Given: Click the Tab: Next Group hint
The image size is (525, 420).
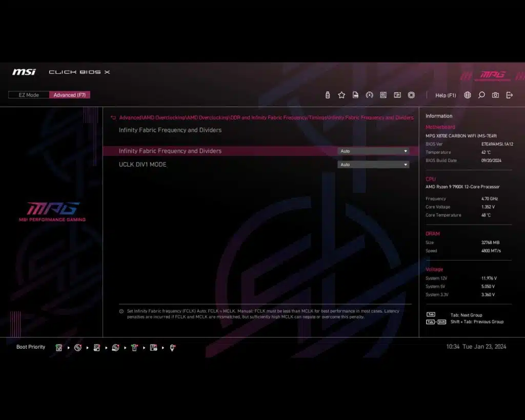Looking at the screenshot, I should [x=466, y=315].
